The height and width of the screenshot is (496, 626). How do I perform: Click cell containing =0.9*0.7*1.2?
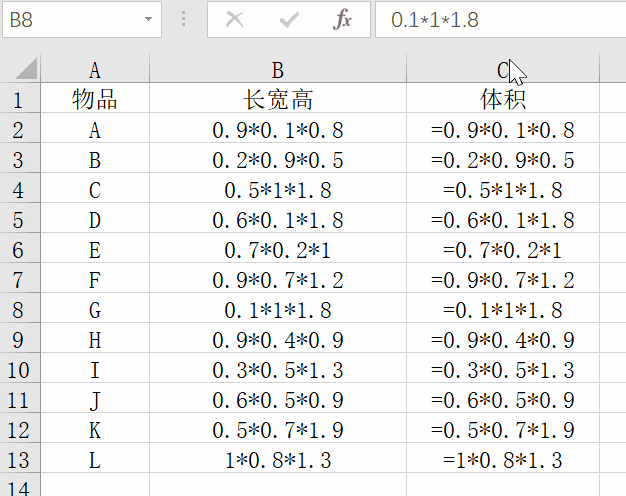(503, 278)
